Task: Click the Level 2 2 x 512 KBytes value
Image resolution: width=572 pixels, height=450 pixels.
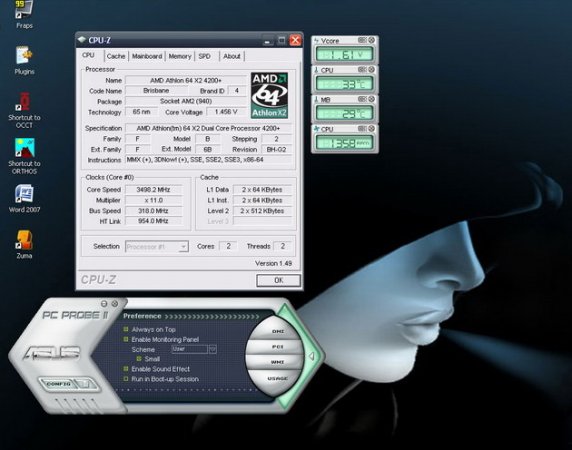Action: [262, 211]
